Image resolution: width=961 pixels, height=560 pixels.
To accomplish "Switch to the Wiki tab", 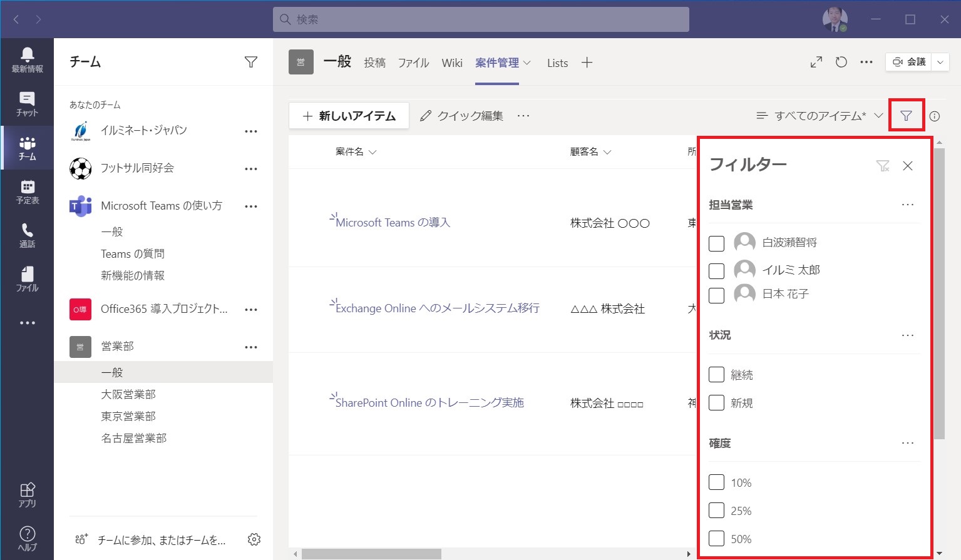I will pos(452,63).
